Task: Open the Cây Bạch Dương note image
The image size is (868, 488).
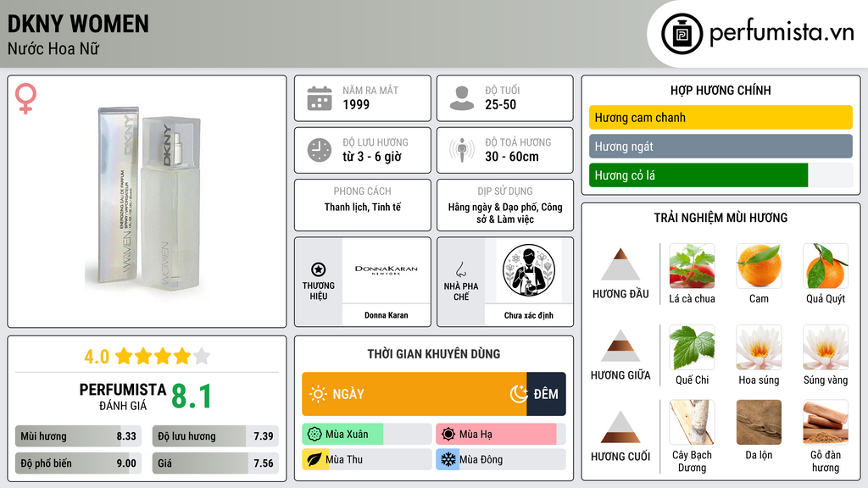Action: point(692,423)
